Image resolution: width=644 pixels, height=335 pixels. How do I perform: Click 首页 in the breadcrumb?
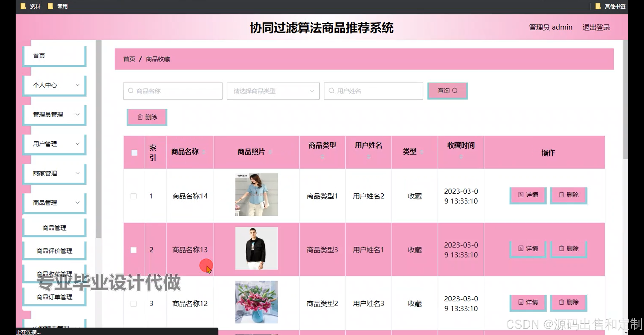pyautogui.click(x=129, y=59)
